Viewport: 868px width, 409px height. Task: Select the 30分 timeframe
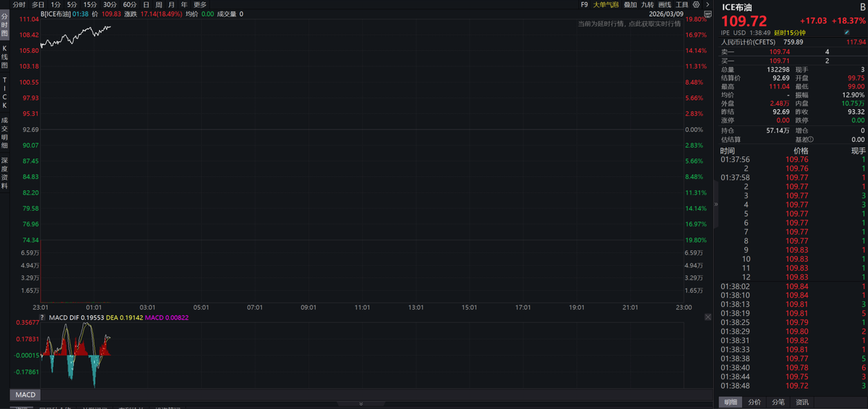[x=109, y=4]
